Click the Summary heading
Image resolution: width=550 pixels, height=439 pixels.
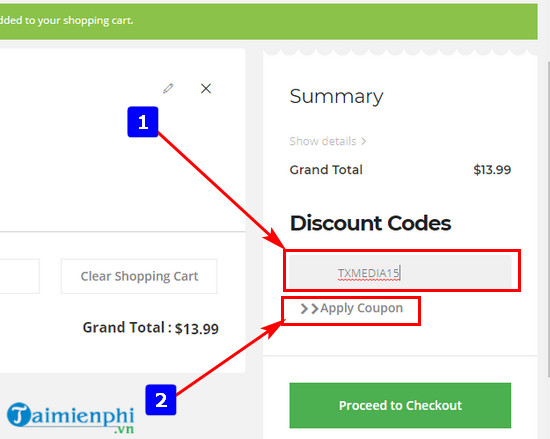click(x=336, y=96)
